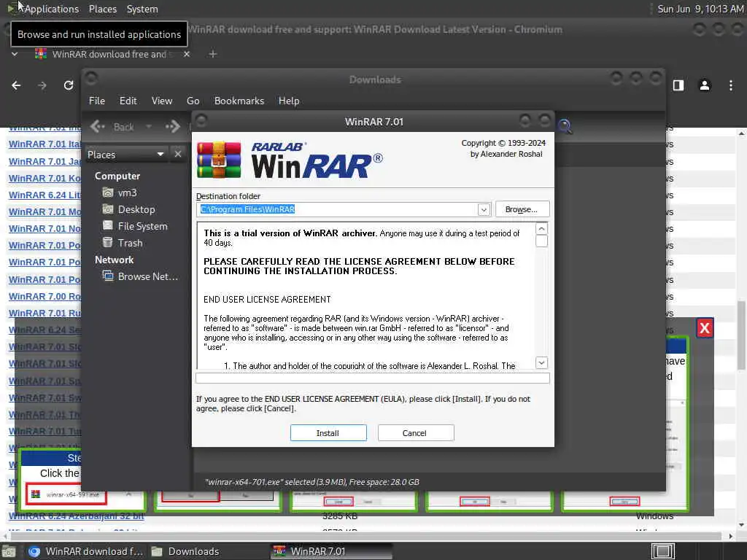Open the Edit menu in Downloads window

pyautogui.click(x=128, y=101)
